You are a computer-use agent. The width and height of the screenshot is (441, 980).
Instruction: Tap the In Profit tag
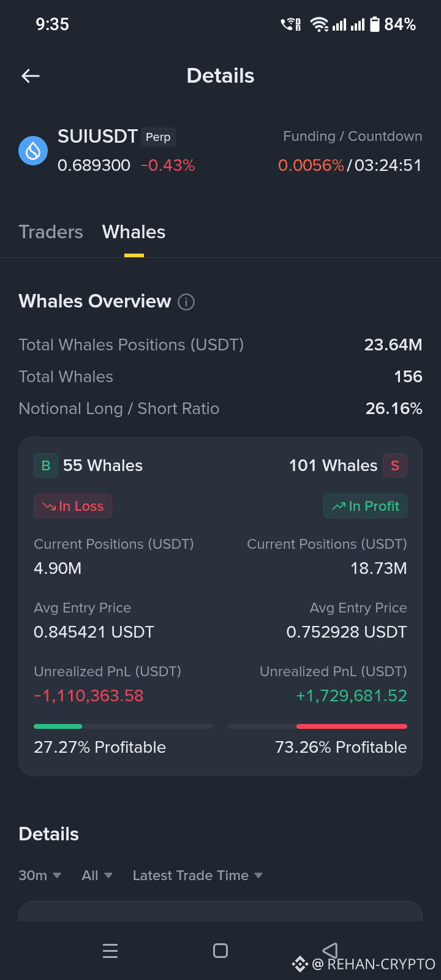click(x=365, y=506)
